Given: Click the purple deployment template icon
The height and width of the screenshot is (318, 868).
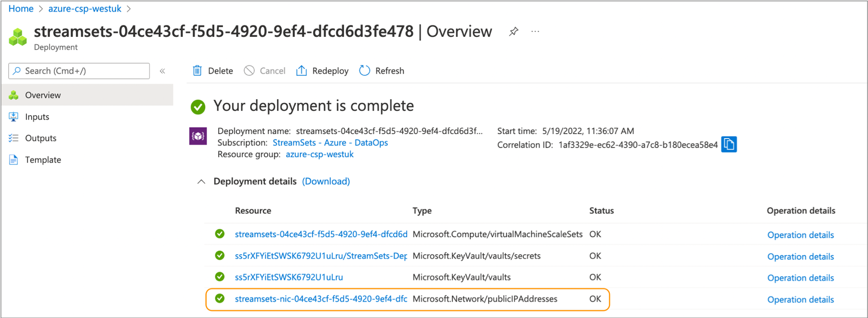Looking at the screenshot, I should pos(198,136).
